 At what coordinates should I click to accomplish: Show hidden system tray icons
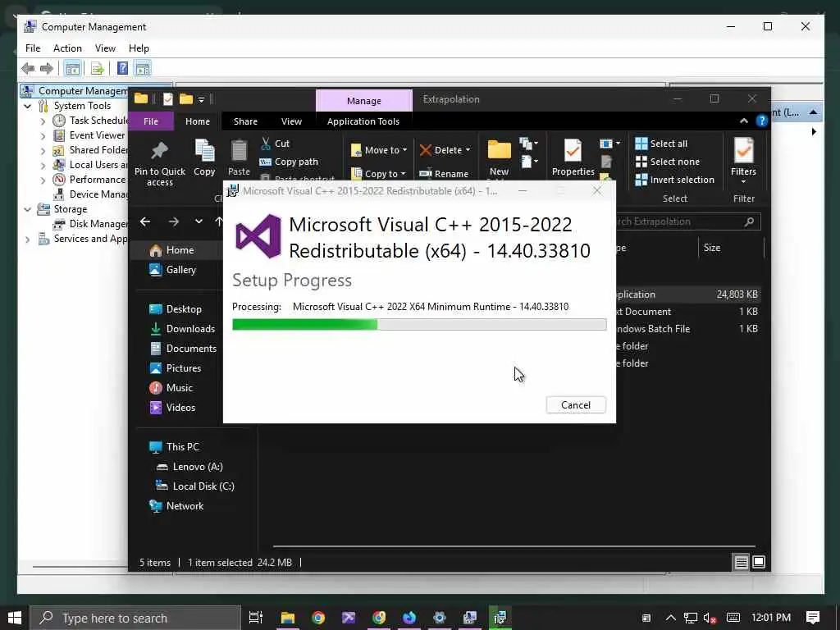pos(670,618)
